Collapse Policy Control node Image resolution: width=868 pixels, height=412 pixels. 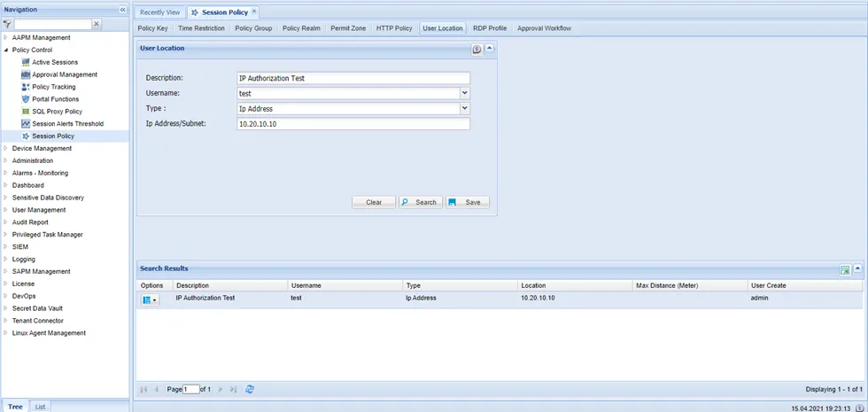pyautogui.click(x=5, y=50)
